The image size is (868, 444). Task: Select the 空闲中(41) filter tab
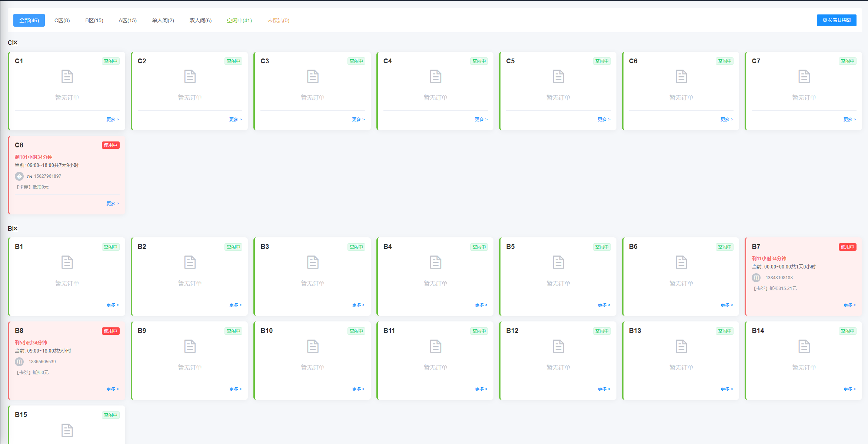(239, 20)
